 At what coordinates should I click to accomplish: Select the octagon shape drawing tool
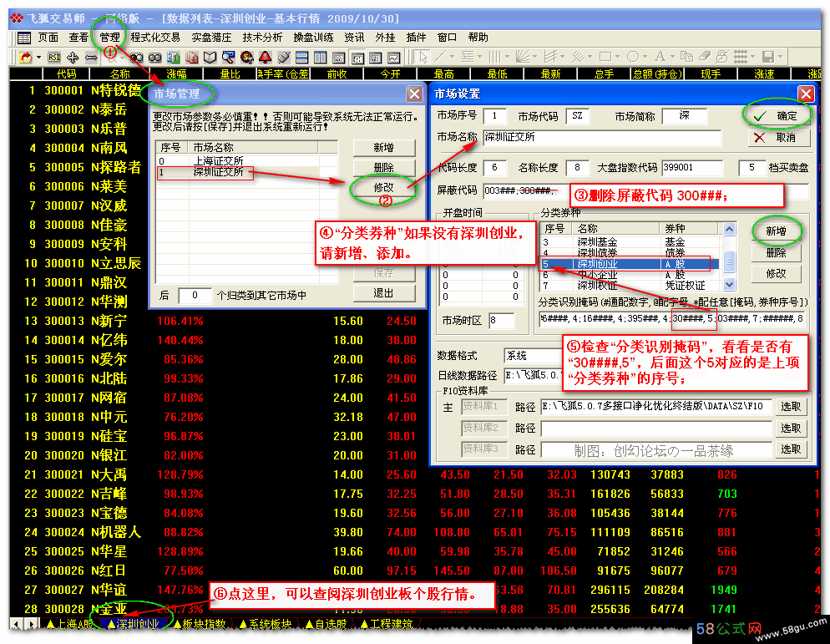pos(633,57)
